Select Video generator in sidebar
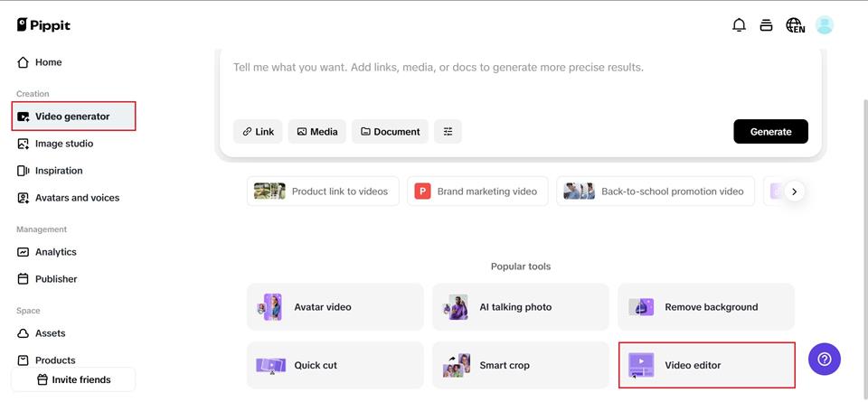 73,117
